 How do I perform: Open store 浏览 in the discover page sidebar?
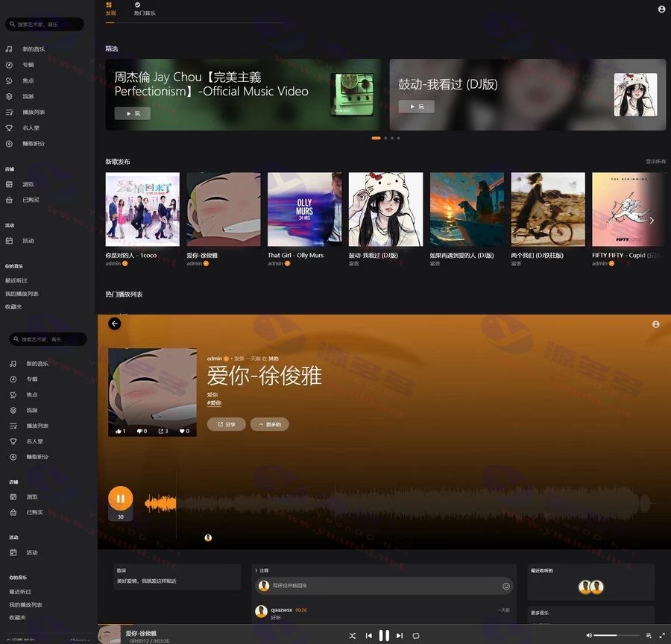[21, 184]
